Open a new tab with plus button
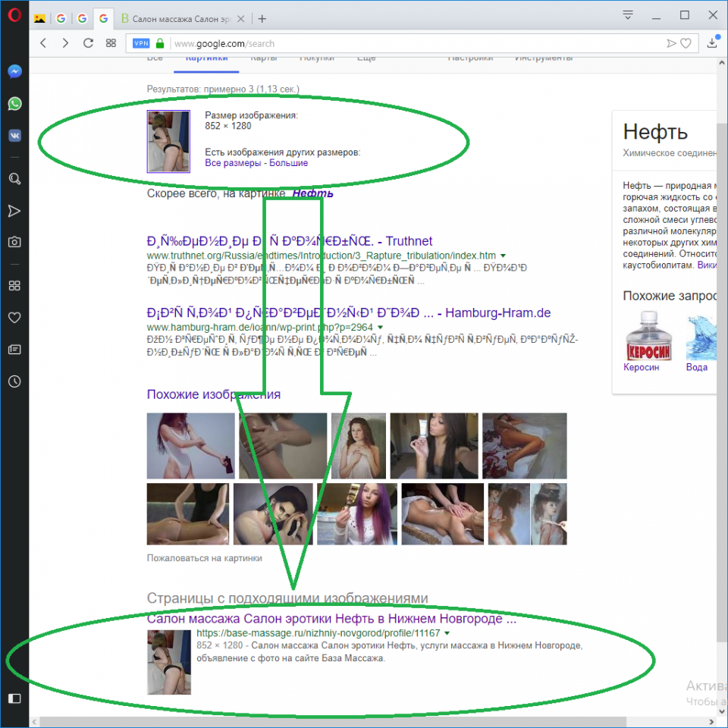 [x=262, y=19]
